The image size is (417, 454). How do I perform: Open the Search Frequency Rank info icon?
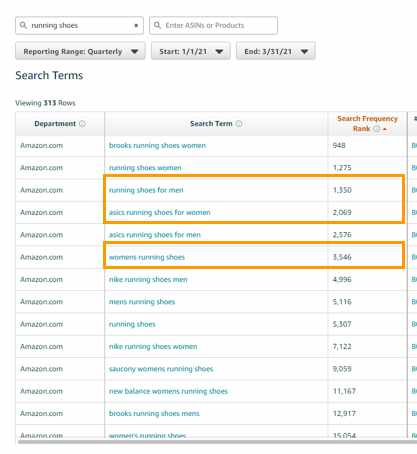(x=376, y=129)
